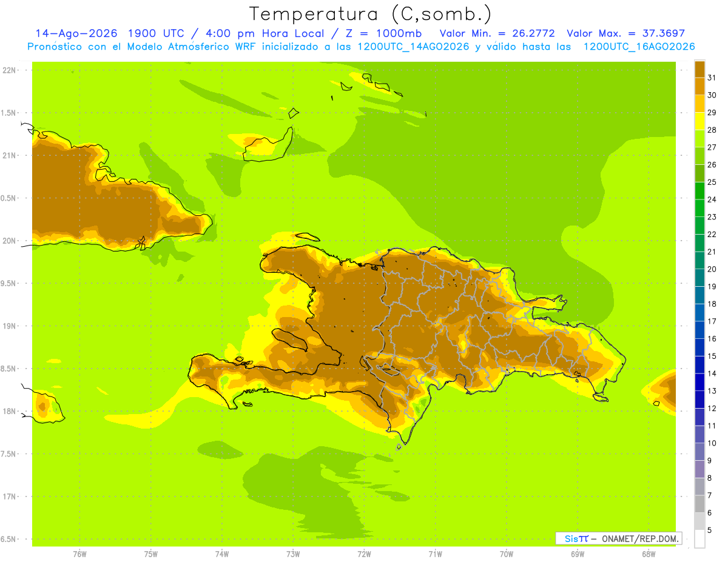
Task: Click legend value 15
Action: (712, 356)
